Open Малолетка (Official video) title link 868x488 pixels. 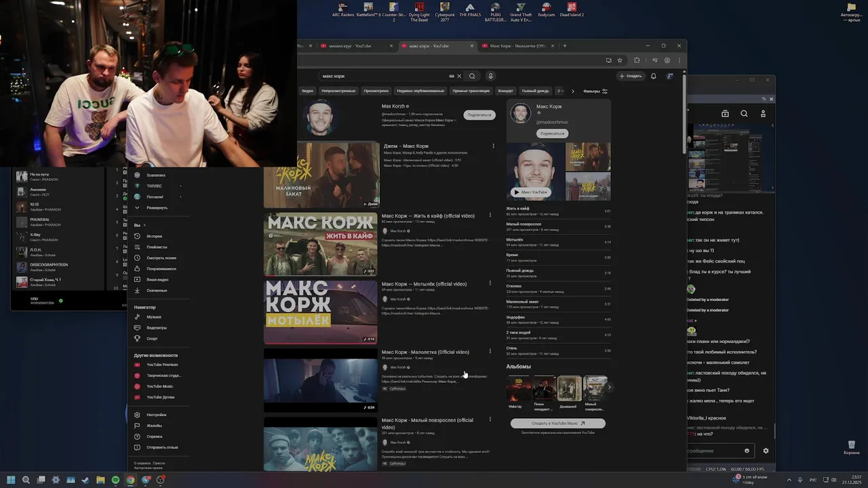click(x=425, y=352)
